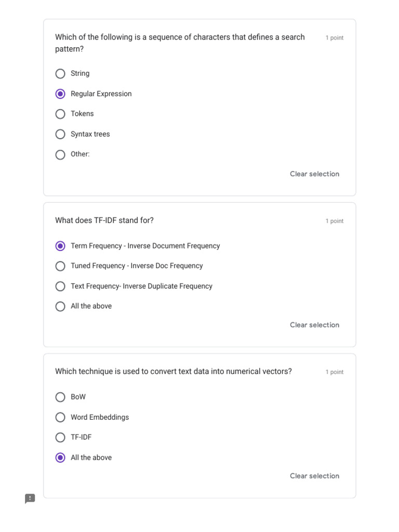Select the TF-IDF radio option
The width and height of the screenshot is (399, 532).
(60, 437)
